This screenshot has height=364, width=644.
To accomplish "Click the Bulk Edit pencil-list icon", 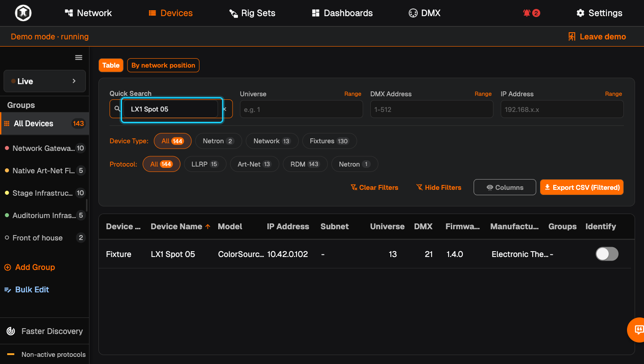I will click(8, 290).
